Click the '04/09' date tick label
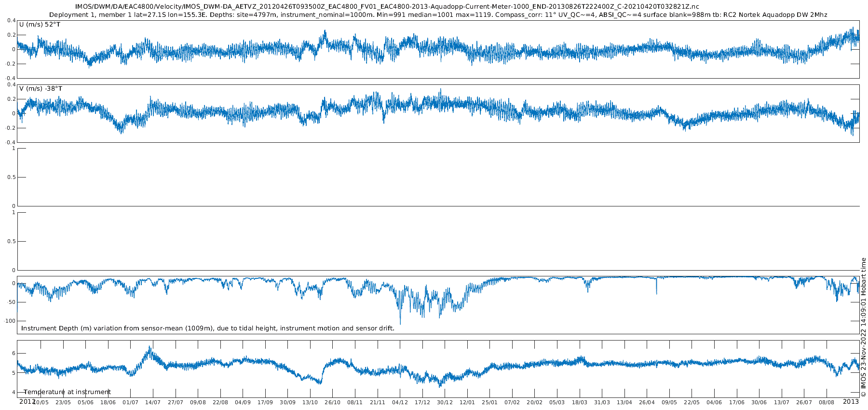 243,402
